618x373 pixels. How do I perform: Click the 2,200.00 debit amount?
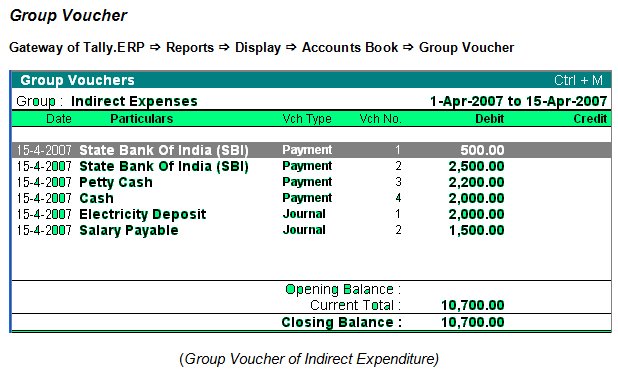477,182
